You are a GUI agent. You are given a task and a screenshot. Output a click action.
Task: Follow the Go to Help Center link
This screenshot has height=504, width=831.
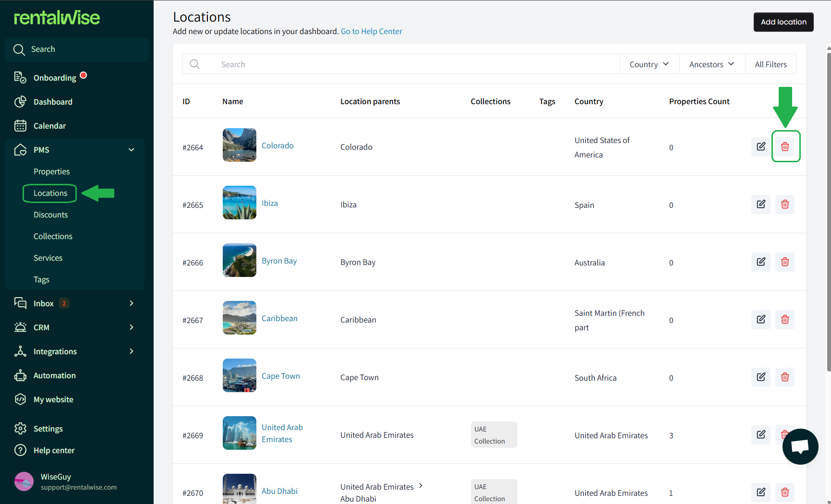[371, 31]
